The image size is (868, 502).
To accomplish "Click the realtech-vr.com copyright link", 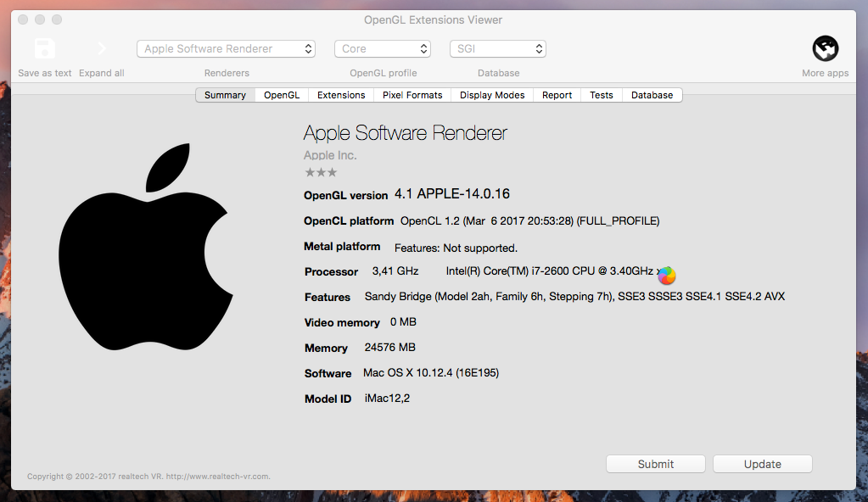I will point(217,477).
